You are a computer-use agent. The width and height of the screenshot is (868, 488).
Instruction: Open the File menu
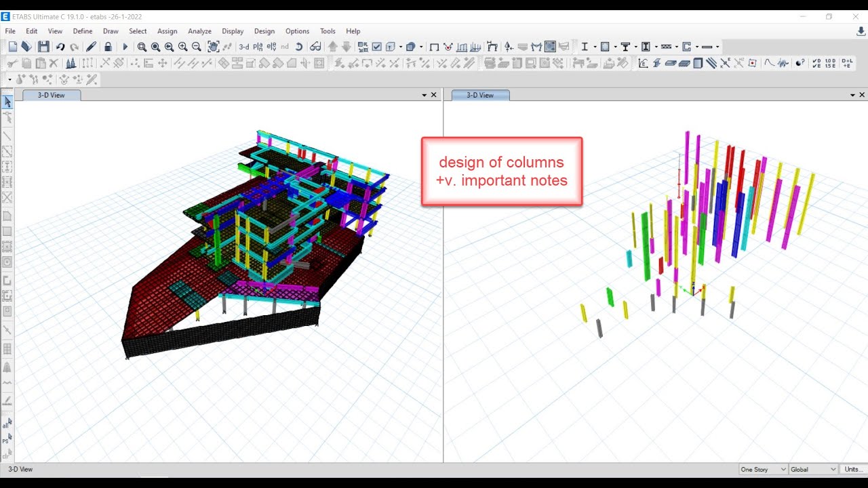(x=10, y=31)
